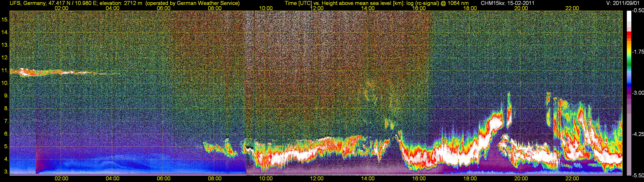Click the 04:00 label on top time axis
Screen dimensions: 644x182
tap(112, 8)
